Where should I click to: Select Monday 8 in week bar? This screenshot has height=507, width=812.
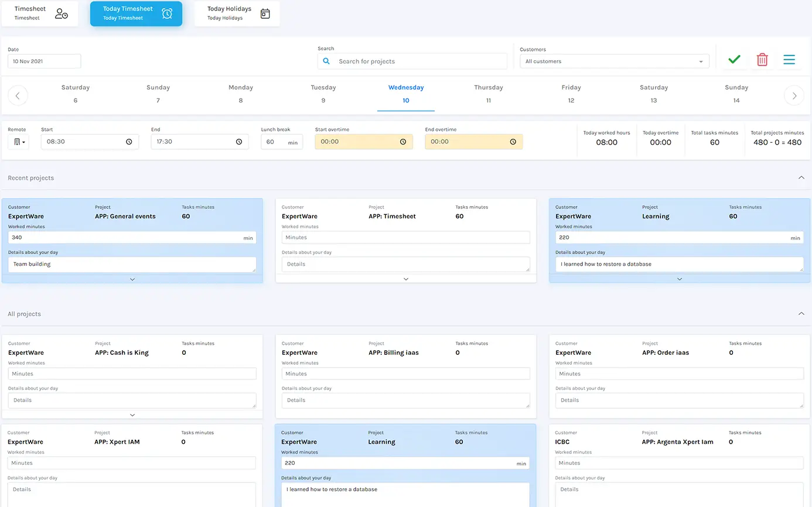coord(241,94)
